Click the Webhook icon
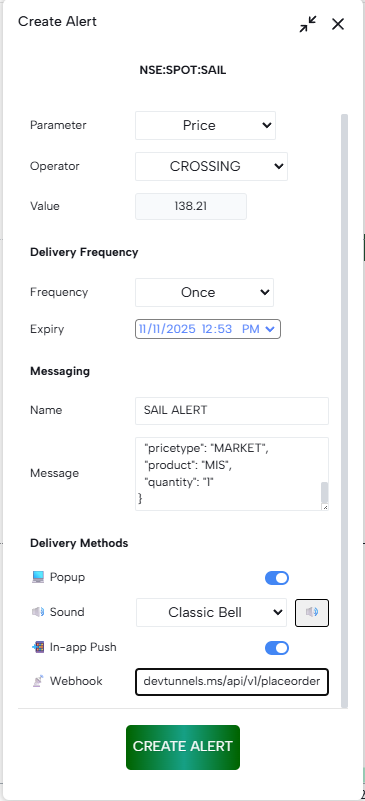365x801 pixels. point(38,681)
